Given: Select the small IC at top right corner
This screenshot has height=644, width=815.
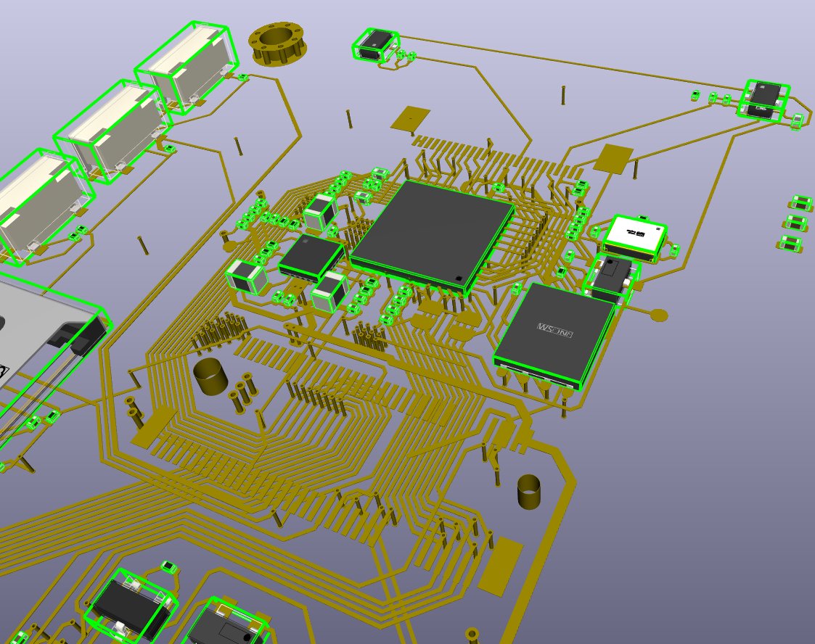Looking at the screenshot, I should (x=765, y=100).
